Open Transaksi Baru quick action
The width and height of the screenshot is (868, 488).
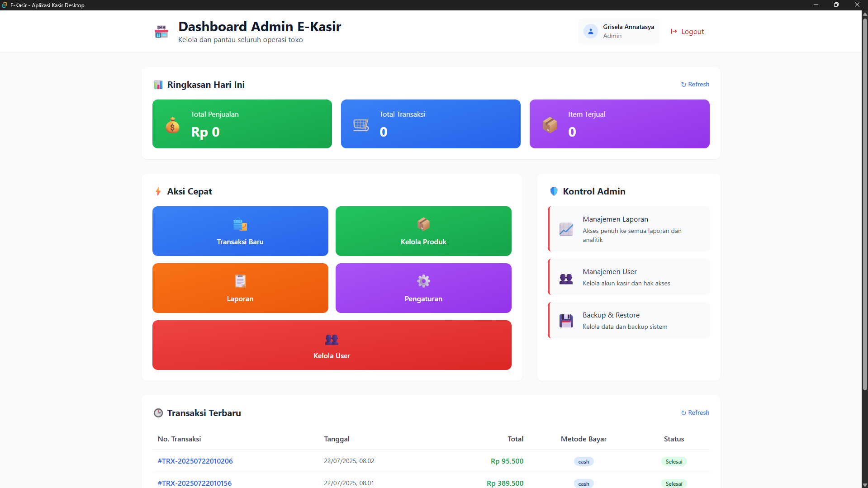pos(240,231)
